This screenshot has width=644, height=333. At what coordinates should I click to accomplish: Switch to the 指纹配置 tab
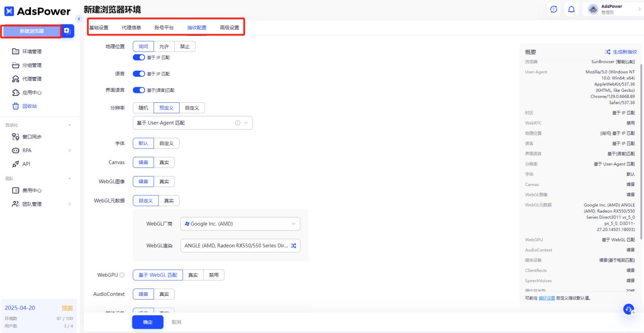pos(197,27)
